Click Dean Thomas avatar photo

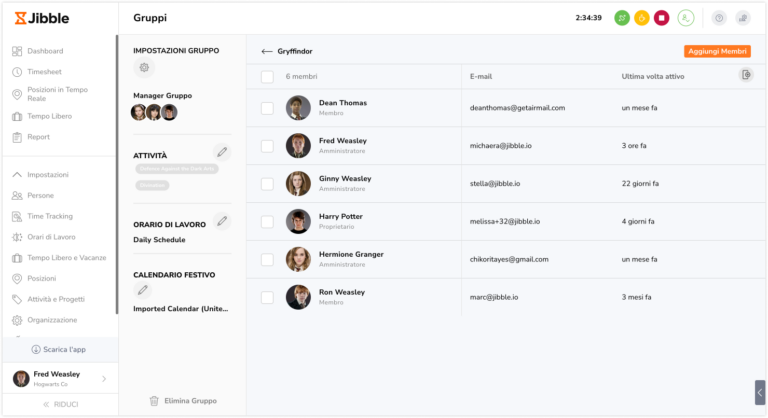coord(298,108)
